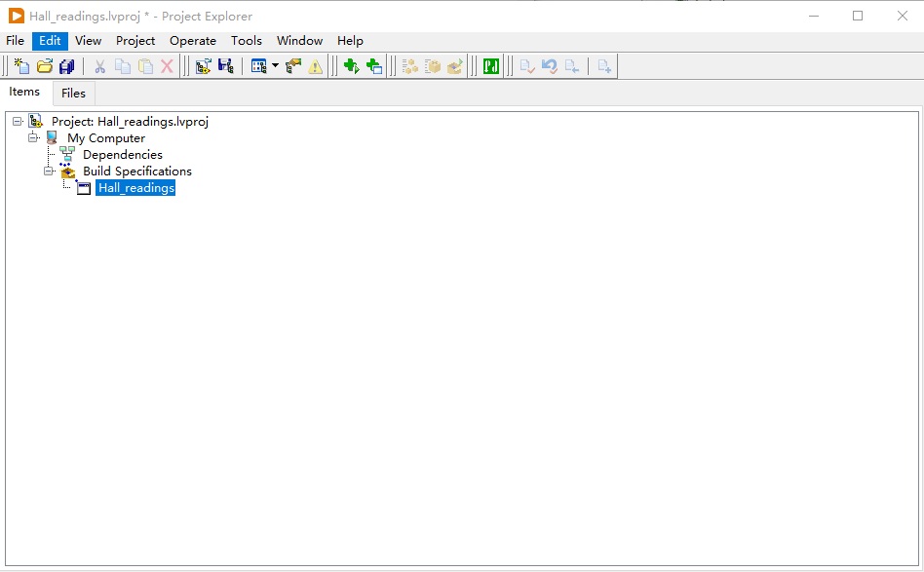Switch to the Files tab
Image resolution: width=924 pixels, height=572 pixels.
coord(74,94)
